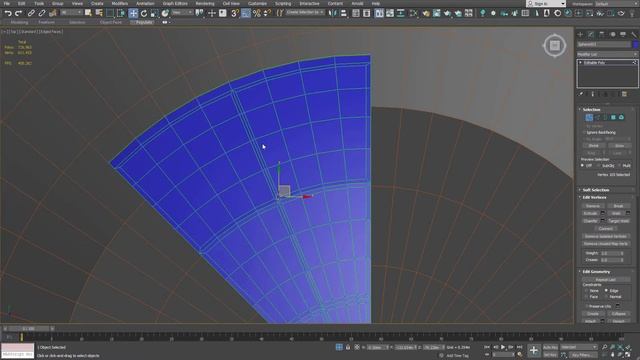Open the Hierarchy command panel tab
The height and width of the screenshot is (360, 640).
click(602, 35)
